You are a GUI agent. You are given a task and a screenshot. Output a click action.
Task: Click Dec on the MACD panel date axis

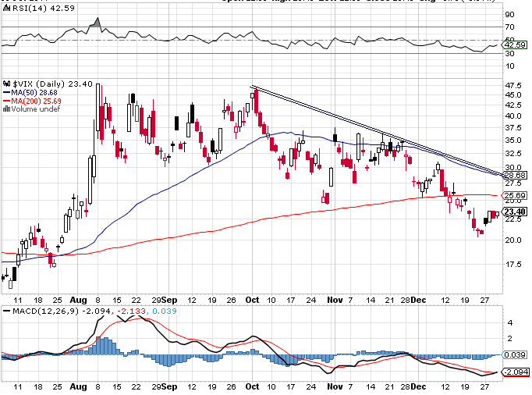coord(418,387)
